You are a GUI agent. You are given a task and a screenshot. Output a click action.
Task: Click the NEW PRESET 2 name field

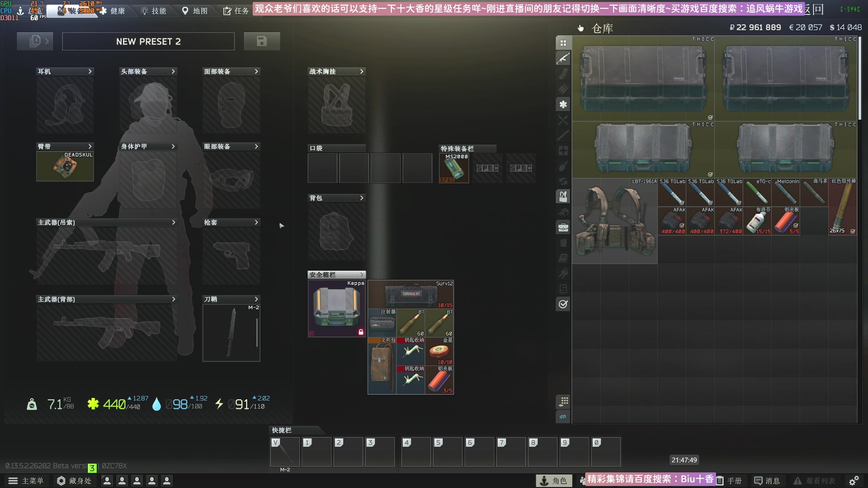point(148,42)
